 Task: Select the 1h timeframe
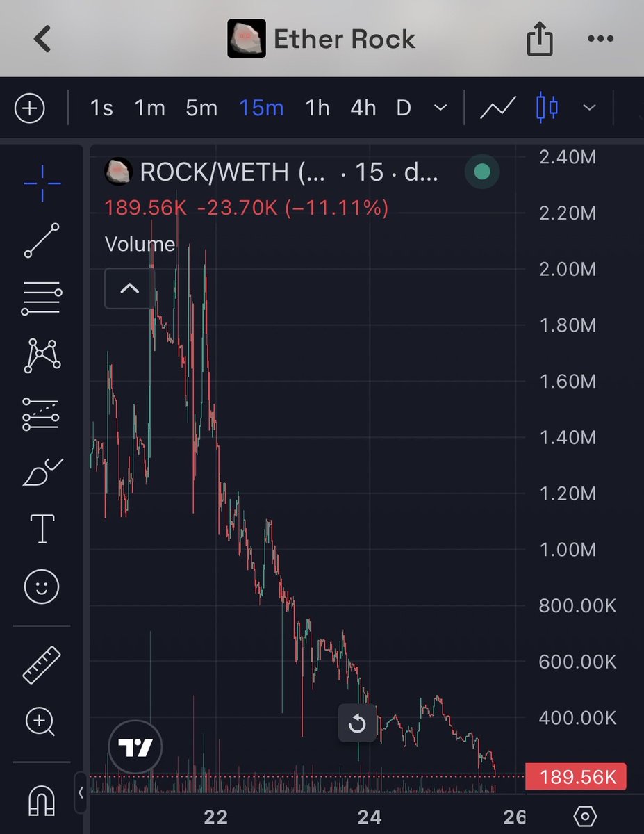(x=317, y=108)
